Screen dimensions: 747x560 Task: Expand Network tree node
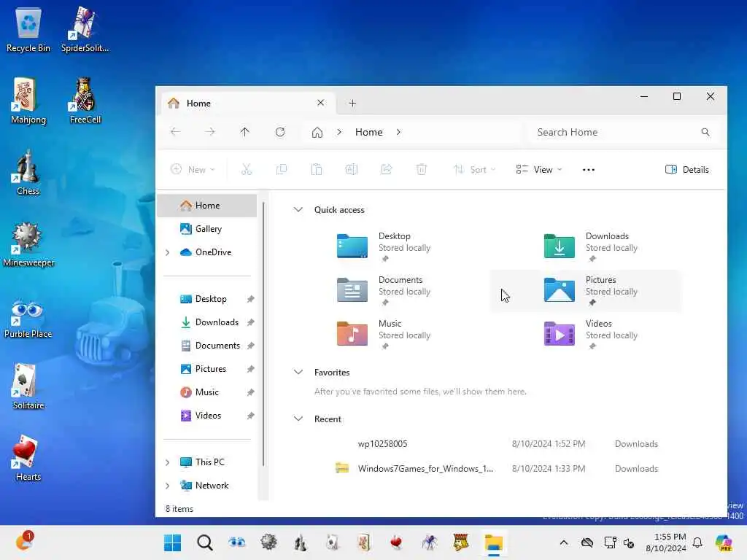tap(167, 486)
